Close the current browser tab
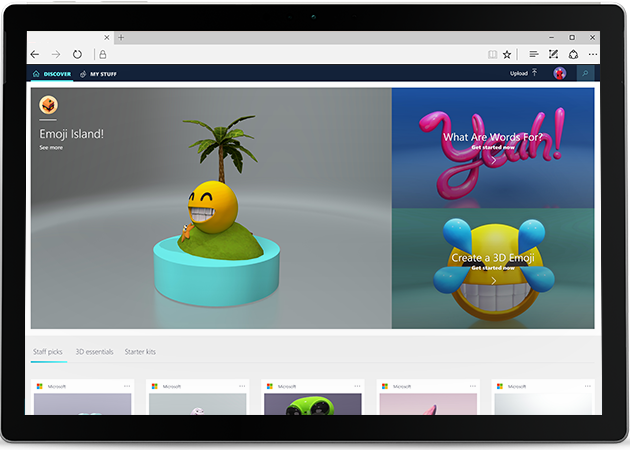 [106, 37]
